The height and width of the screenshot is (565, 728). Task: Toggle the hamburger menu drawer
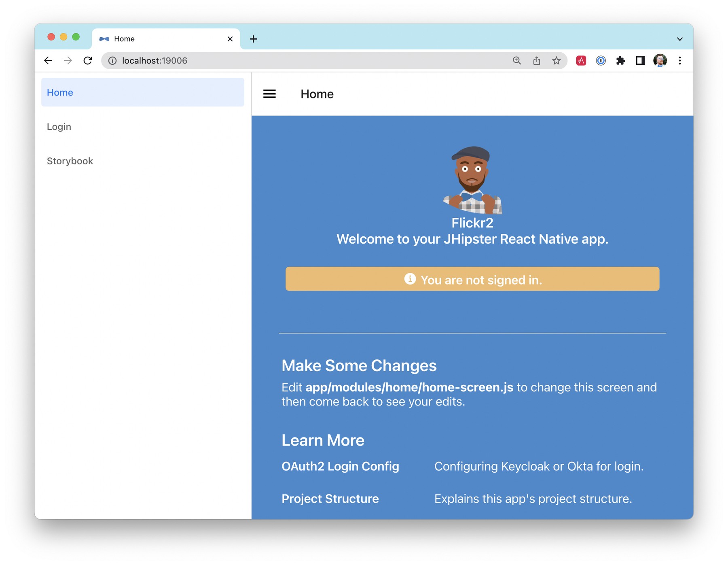click(269, 94)
